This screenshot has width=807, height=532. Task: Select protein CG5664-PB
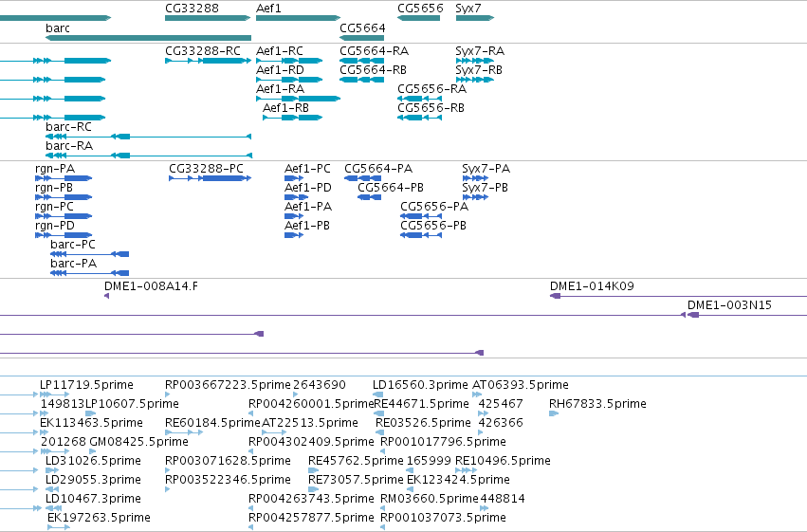(391, 188)
